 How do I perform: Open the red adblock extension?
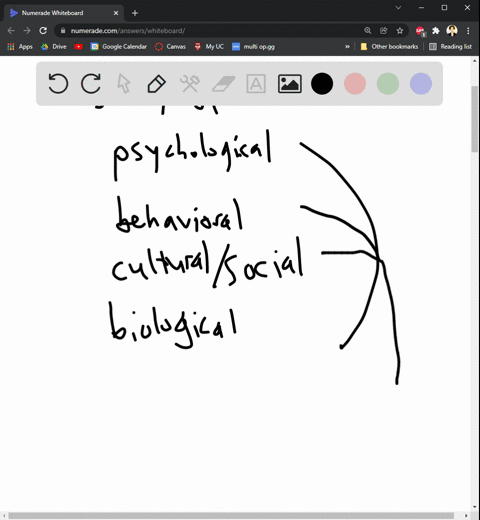tap(420, 31)
